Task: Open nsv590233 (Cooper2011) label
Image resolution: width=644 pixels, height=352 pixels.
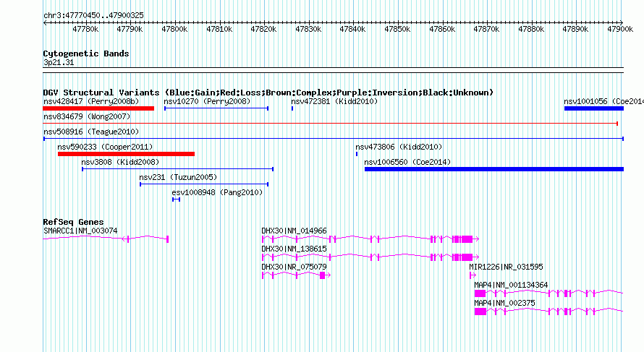Action: click(105, 147)
